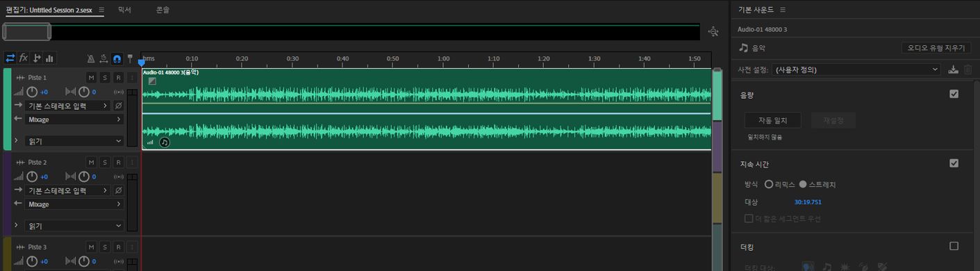The height and width of the screenshot is (271, 980).
Task: Click Piste 2 pan knob
Action: click(x=83, y=176)
